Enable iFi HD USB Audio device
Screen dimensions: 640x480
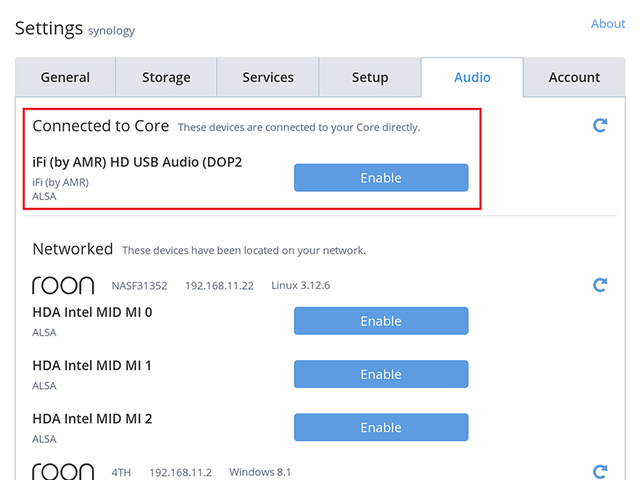click(381, 178)
